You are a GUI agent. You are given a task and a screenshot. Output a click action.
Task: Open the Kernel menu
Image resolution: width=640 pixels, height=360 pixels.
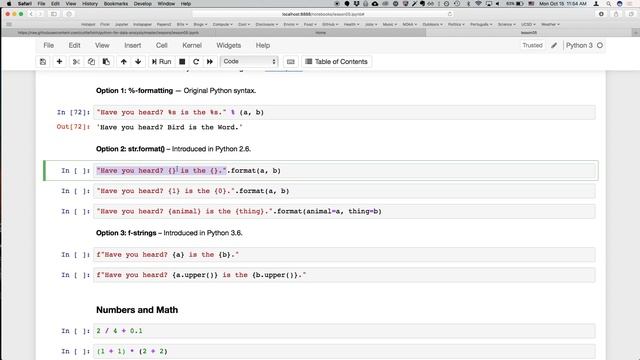click(192, 45)
